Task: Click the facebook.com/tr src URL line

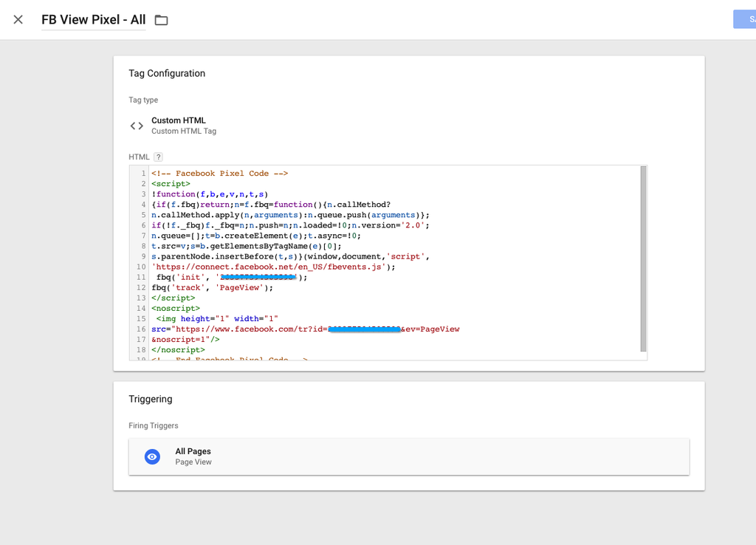Action: click(x=306, y=329)
